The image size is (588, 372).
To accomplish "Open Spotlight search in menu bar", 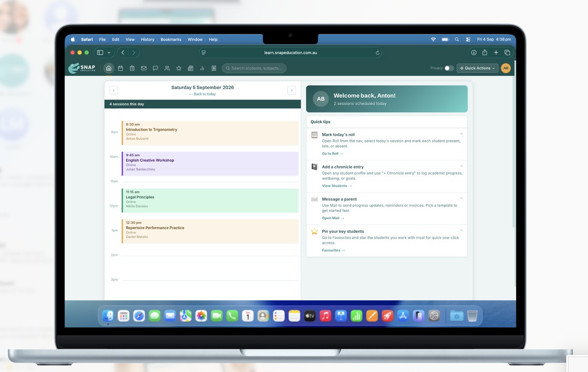I will [x=457, y=39].
